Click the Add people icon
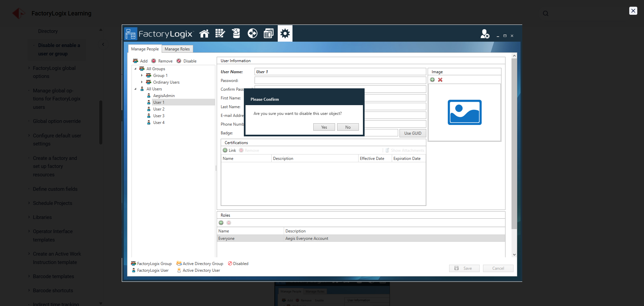The width and height of the screenshot is (644, 306). [136, 61]
